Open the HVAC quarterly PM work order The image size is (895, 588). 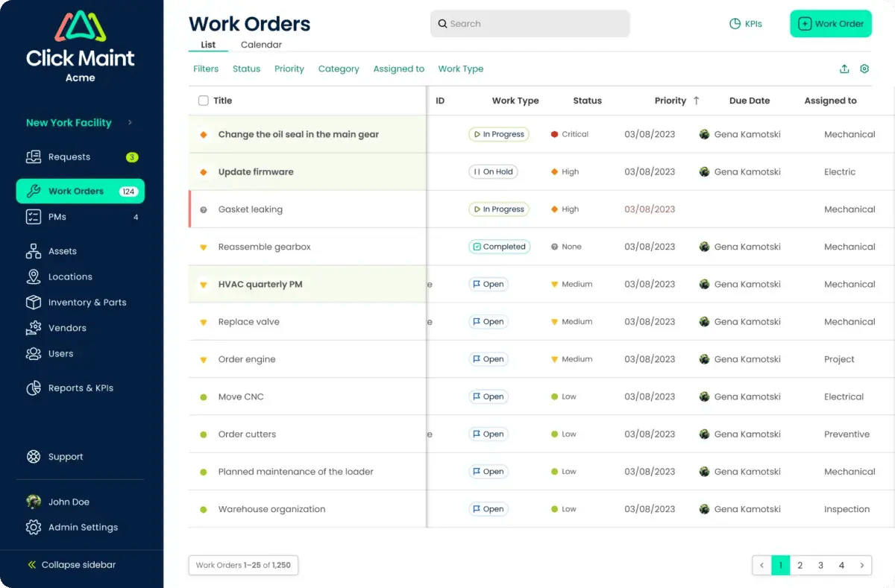pyautogui.click(x=260, y=285)
